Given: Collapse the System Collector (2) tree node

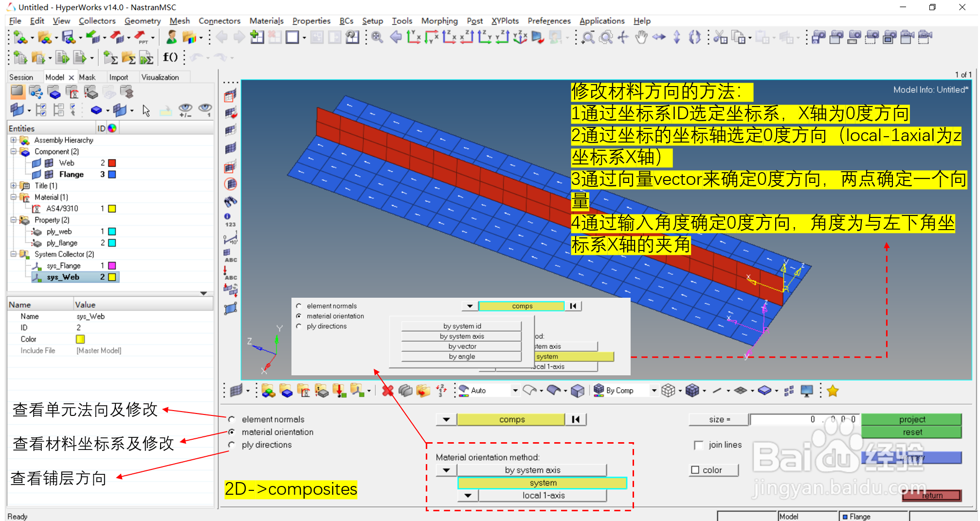Looking at the screenshot, I should [14, 254].
